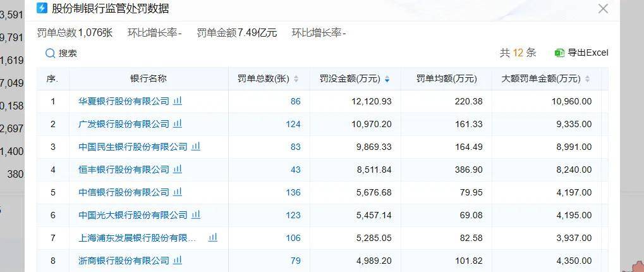Click the search magnifier icon
The width and height of the screenshot is (644, 272).
(x=50, y=54)
